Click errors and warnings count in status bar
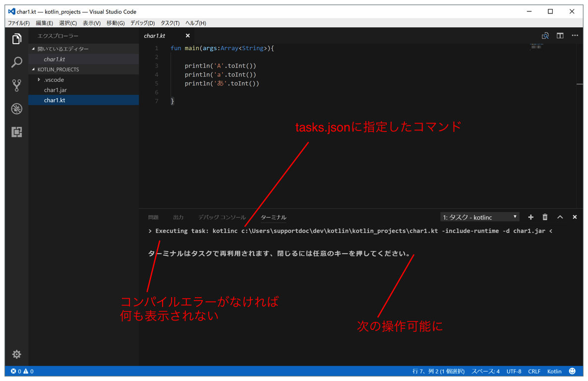 [x=22, y=371]
